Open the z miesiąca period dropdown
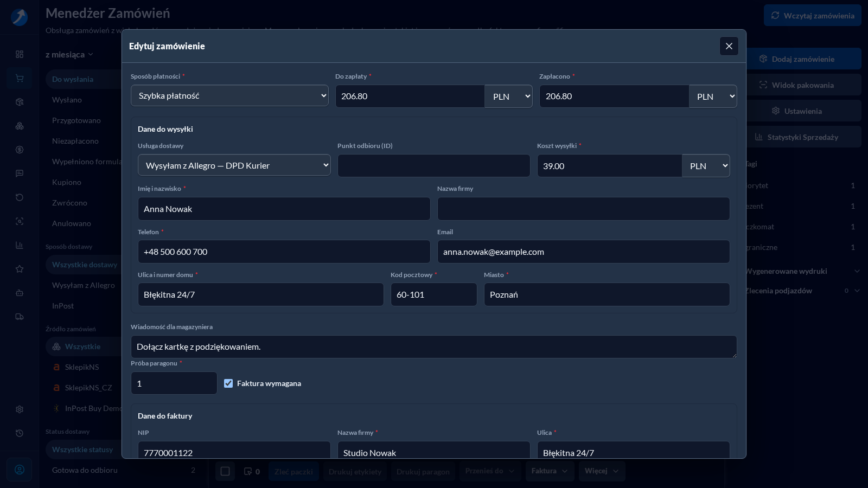868x488 pixels. tap(69, 54)
